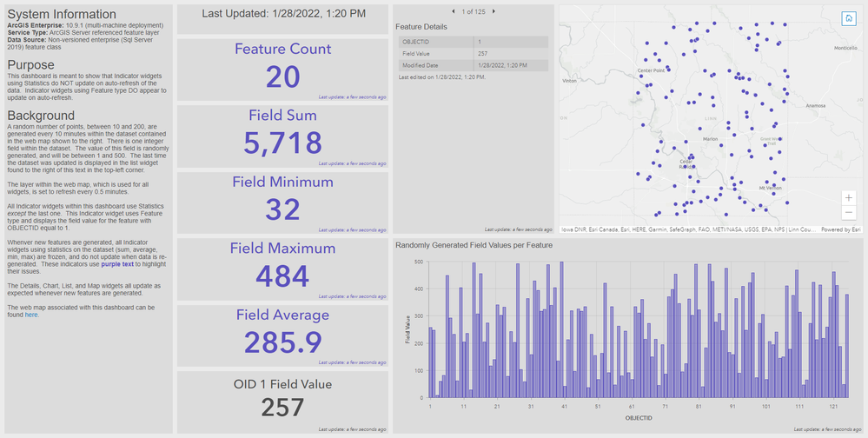868x438 pixels.
Task: Click the 'Field Average' indicator title
Action: point(283,315)
